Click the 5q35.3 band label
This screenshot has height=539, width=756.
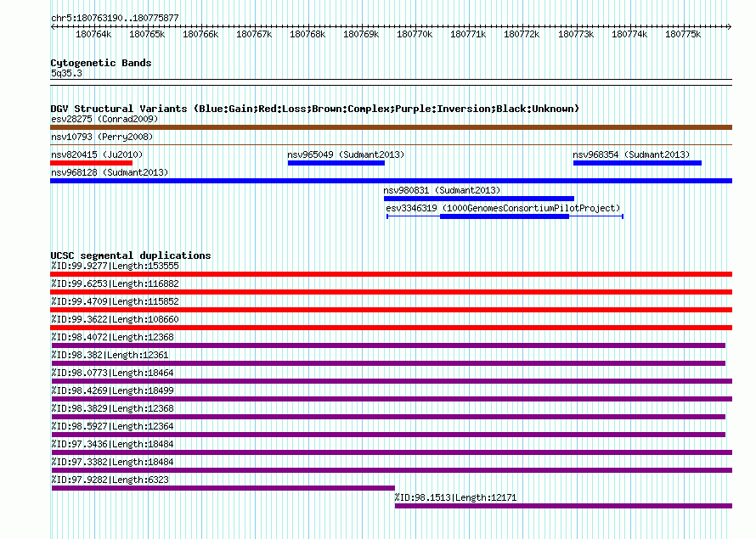pyautogui.click(x=66, y=73)
